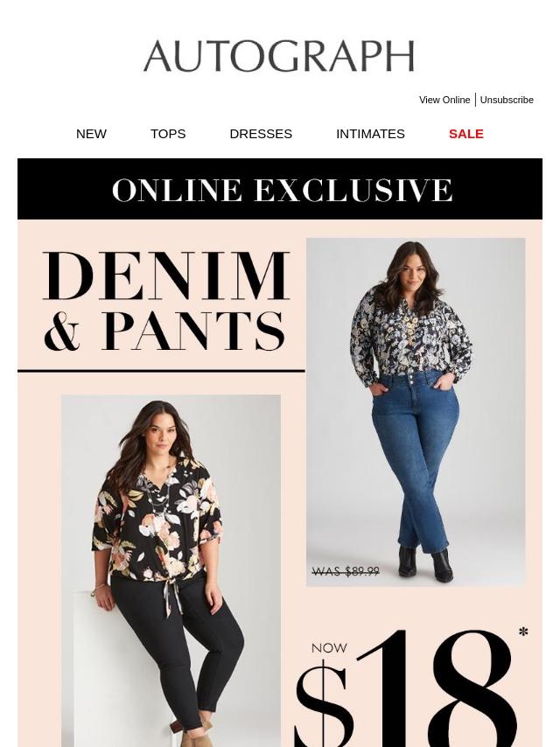Open the TOPS navigation item
The image size is (560, 747).
168,134
